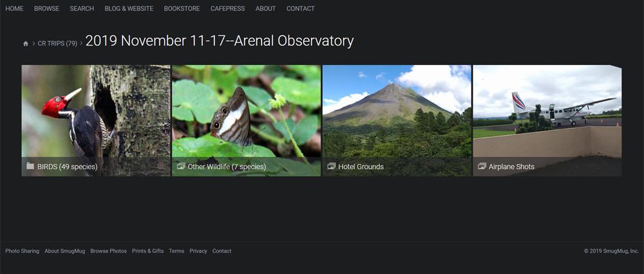
Task: Visit BLOG & WEBSITE link
Action: [x=129, y=8]
